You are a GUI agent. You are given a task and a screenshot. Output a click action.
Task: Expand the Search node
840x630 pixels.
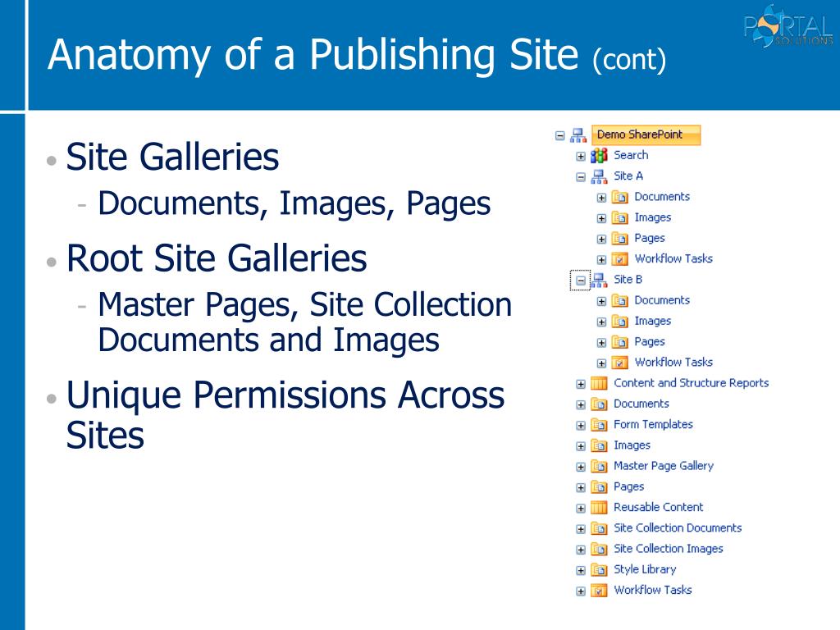(581, 157)
